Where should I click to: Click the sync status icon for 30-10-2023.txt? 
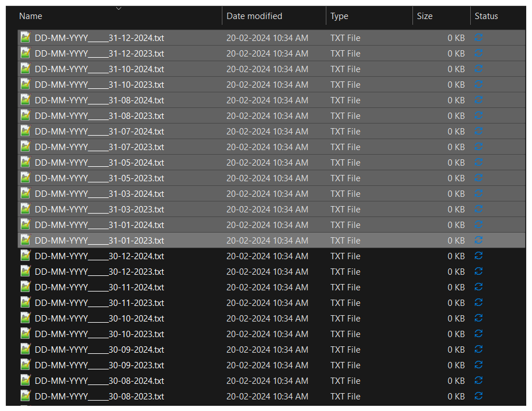478,334
